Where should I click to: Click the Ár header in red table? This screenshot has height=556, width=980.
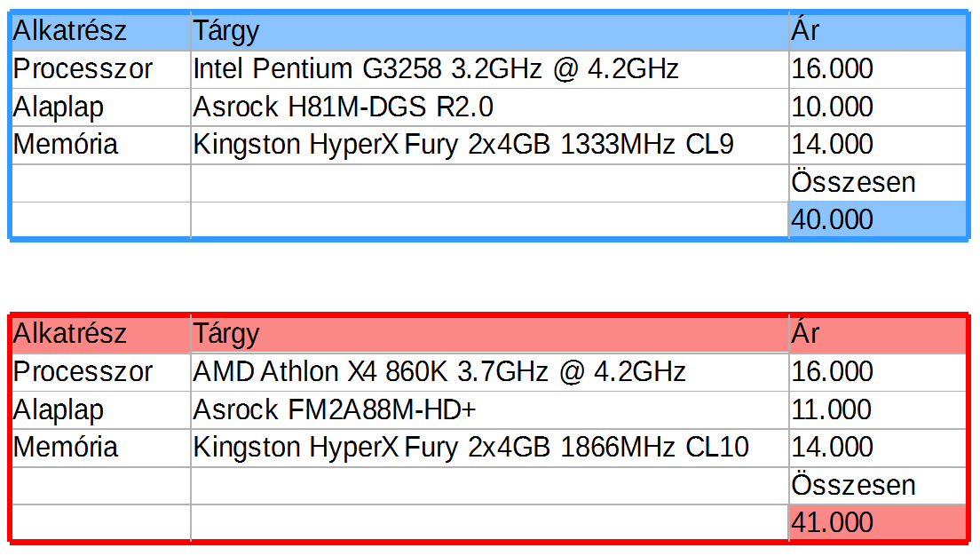805,334
